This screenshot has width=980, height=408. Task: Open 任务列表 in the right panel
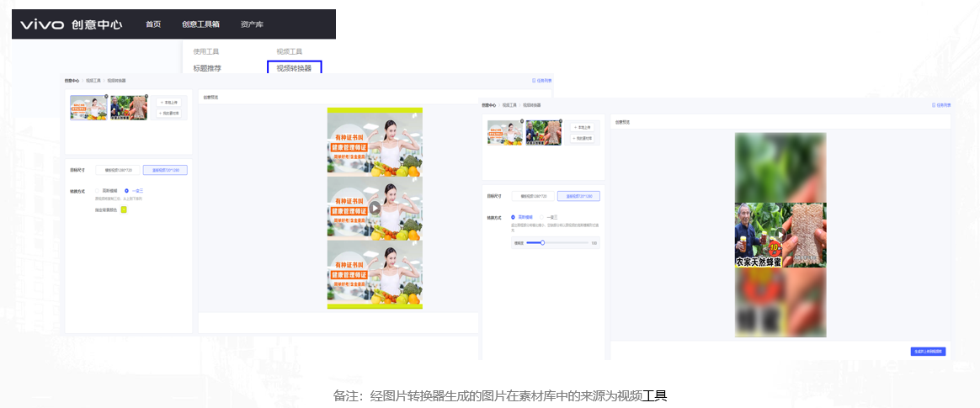coord(941,105)
